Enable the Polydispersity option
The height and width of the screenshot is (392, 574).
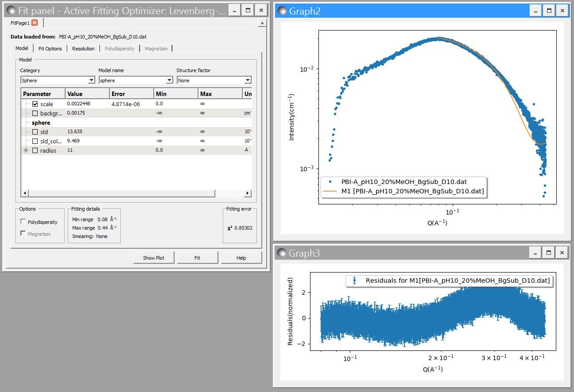tap(23, 222)
